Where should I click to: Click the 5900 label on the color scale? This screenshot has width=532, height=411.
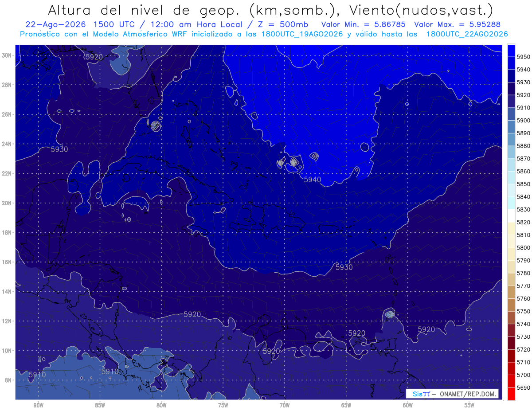[524, 120]
